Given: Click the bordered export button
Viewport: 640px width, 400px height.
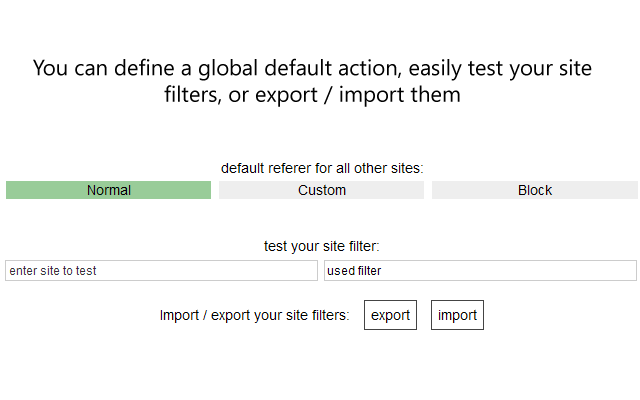Looking at the screenshot, I should 390,315.
